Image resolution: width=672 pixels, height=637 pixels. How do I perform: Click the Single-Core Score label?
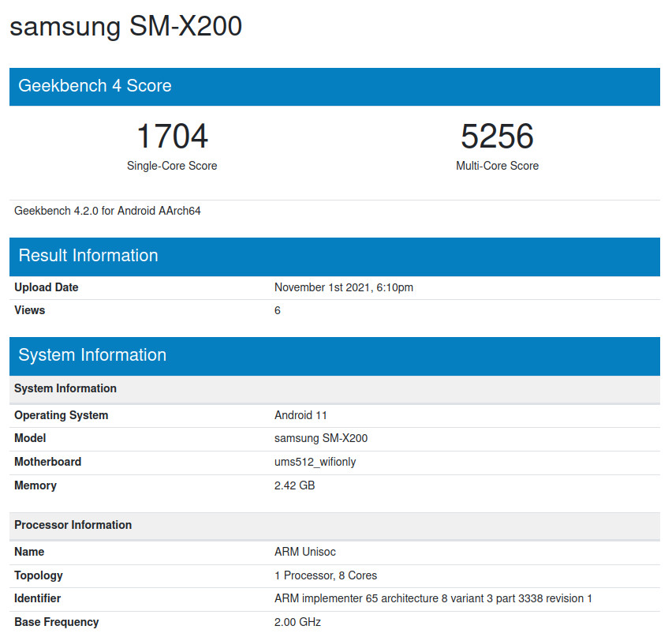point(172,166)
